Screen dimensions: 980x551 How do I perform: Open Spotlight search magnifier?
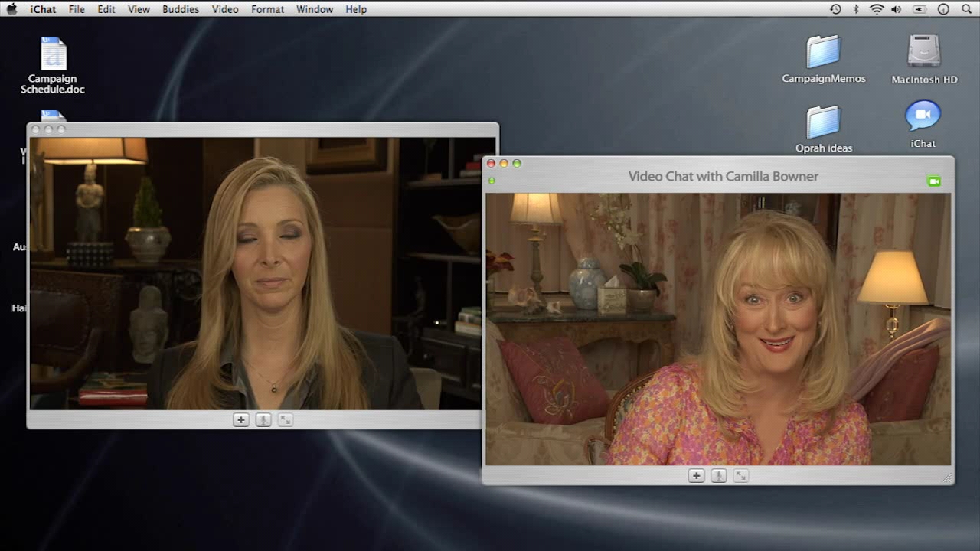click(966, 9)
